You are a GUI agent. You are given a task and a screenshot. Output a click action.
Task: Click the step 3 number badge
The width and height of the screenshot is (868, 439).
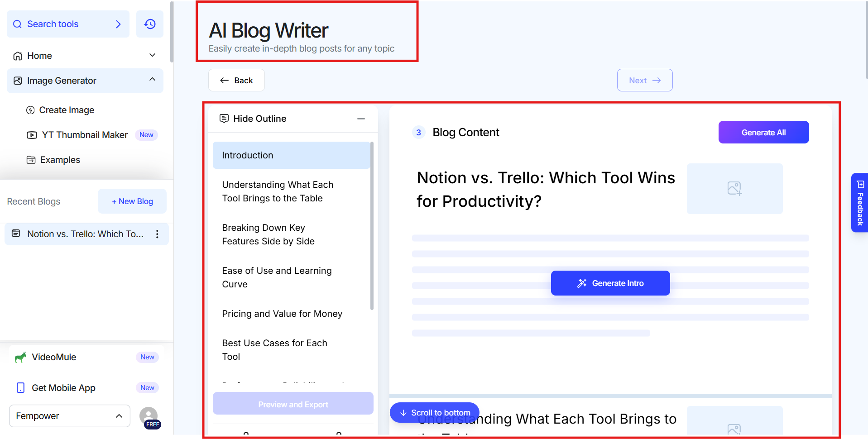click(418, 133)
